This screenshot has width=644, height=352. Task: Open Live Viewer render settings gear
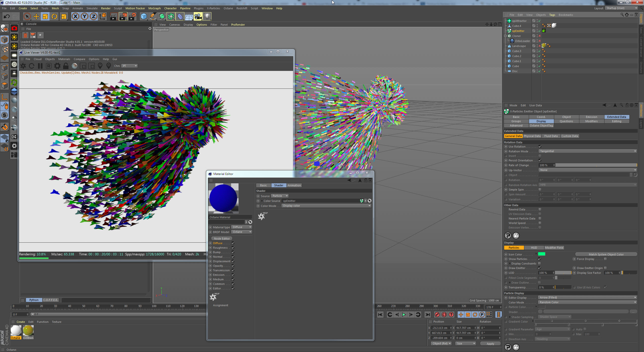[57, 66]
